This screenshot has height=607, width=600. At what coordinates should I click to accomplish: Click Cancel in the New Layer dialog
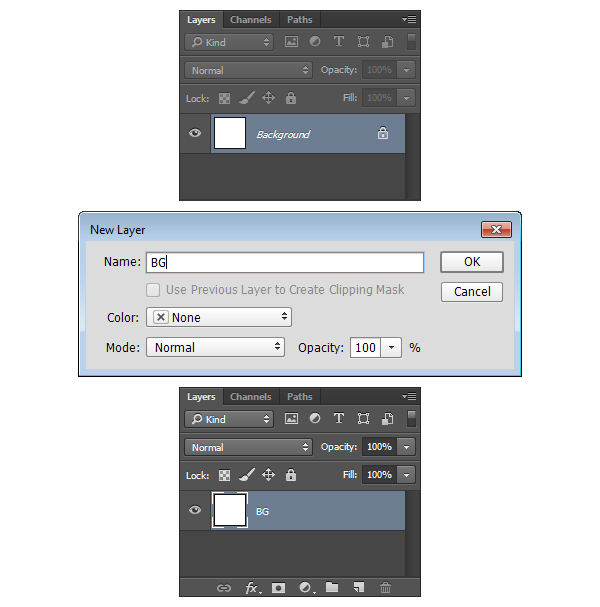point(472,292)
